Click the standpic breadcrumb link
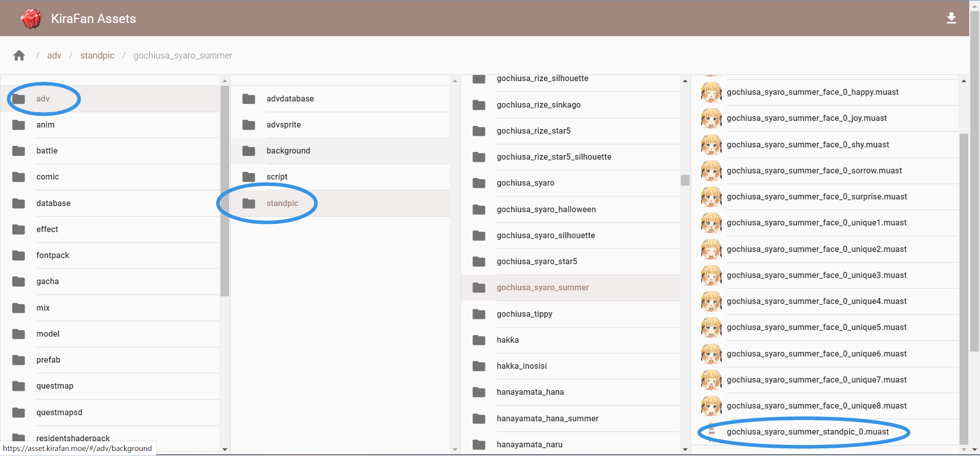980x456 pixels. click(x=97, y=56)
